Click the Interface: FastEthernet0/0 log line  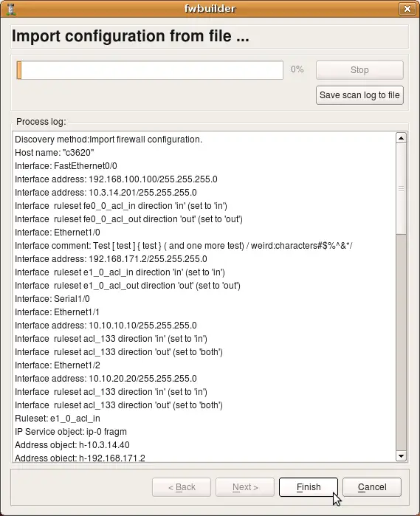[66, 166]
